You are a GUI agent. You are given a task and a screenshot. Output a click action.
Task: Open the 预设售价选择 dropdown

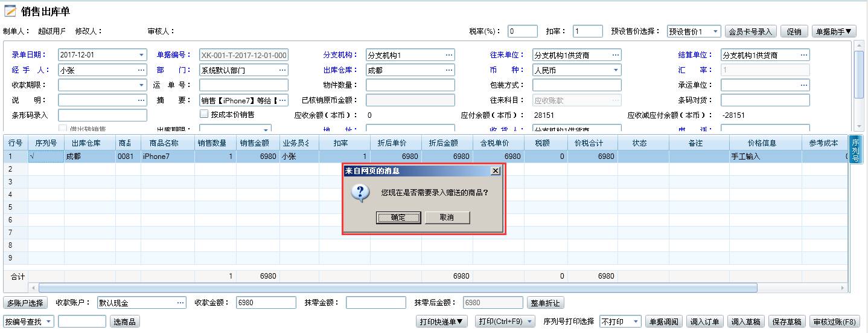(x=715, y=31)
